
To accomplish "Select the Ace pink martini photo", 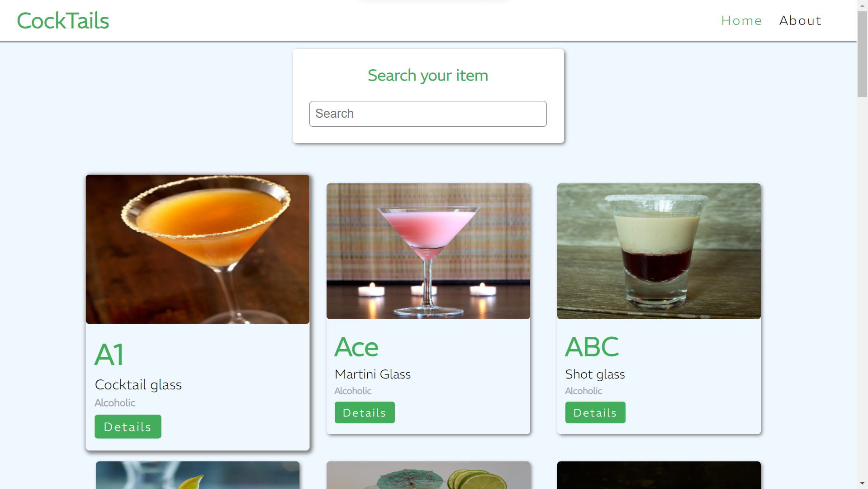I will (x=428, y=251).
